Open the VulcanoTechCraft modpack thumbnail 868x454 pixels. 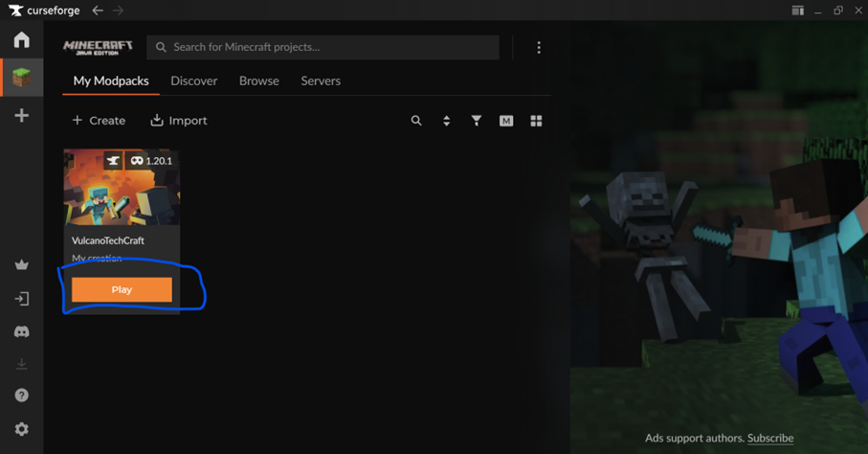pos(122,187)
